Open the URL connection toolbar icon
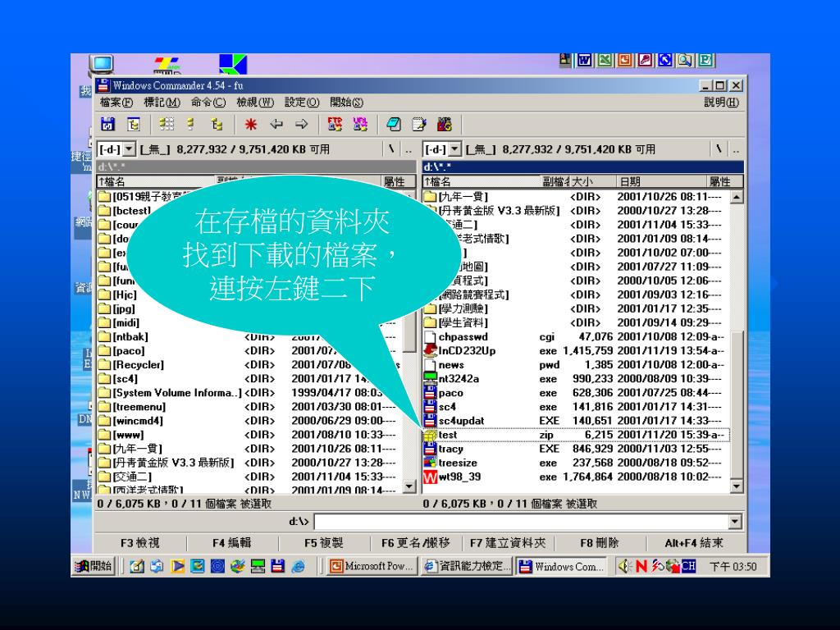 click(360, 125)
